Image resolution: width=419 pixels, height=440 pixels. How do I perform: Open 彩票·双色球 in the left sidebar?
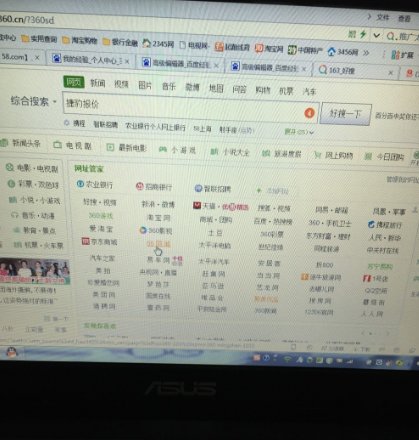[x=34, y=184]
